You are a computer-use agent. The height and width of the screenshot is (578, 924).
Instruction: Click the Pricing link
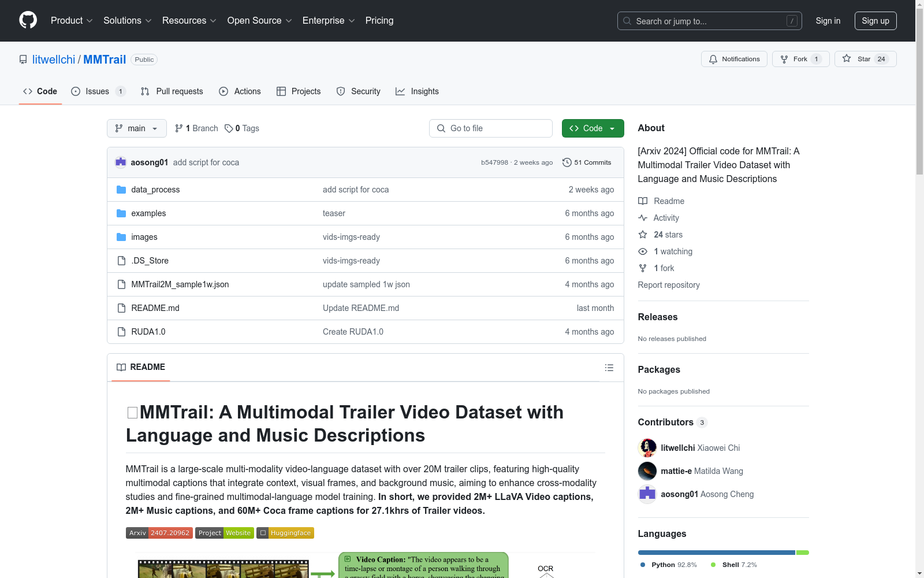(379, 20)
